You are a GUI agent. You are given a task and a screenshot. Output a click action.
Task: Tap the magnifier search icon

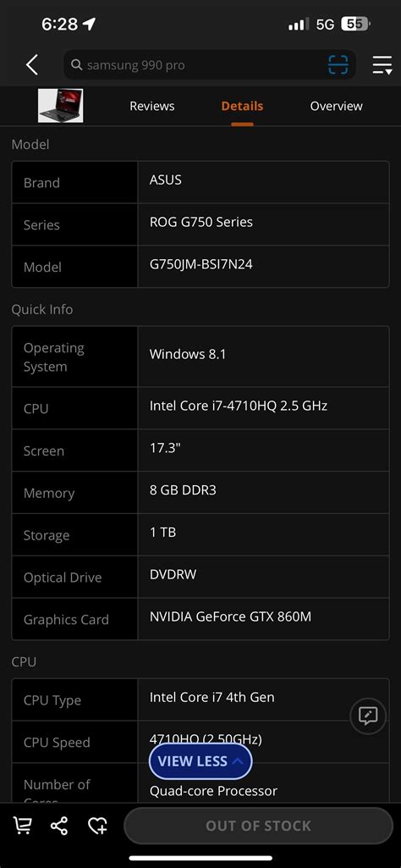click(x=77, y=65)
